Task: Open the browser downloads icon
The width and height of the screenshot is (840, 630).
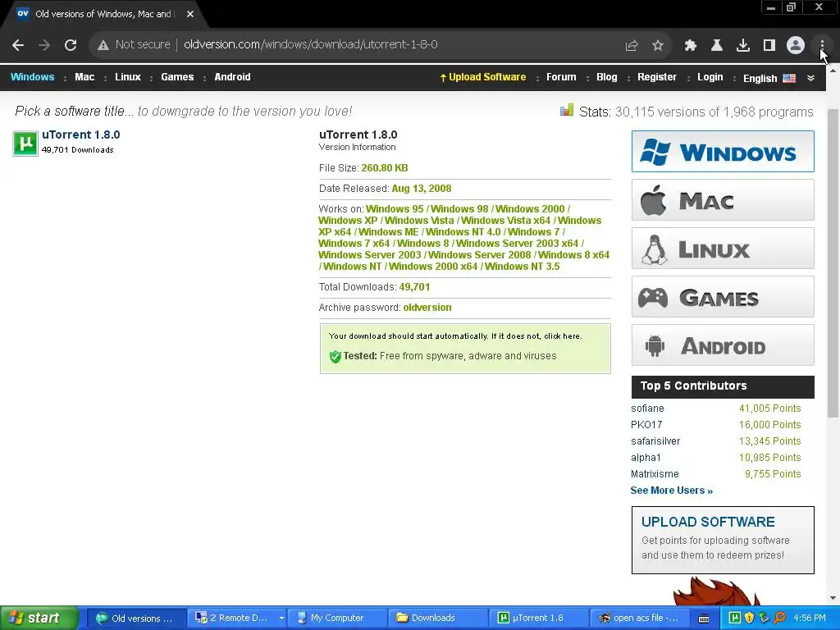Action: click(743, 46)
